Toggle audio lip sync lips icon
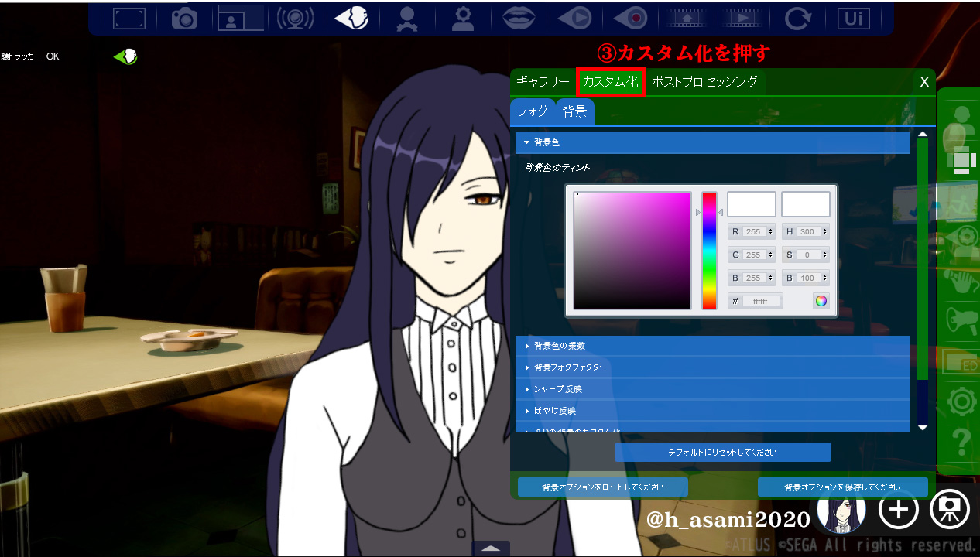 click(x=519, y=18)
